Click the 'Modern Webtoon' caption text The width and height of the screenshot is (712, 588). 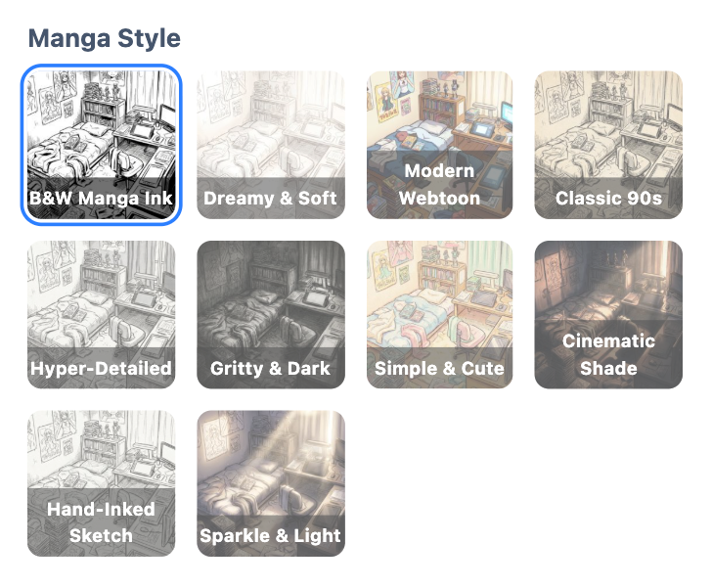tap(439, 185)
